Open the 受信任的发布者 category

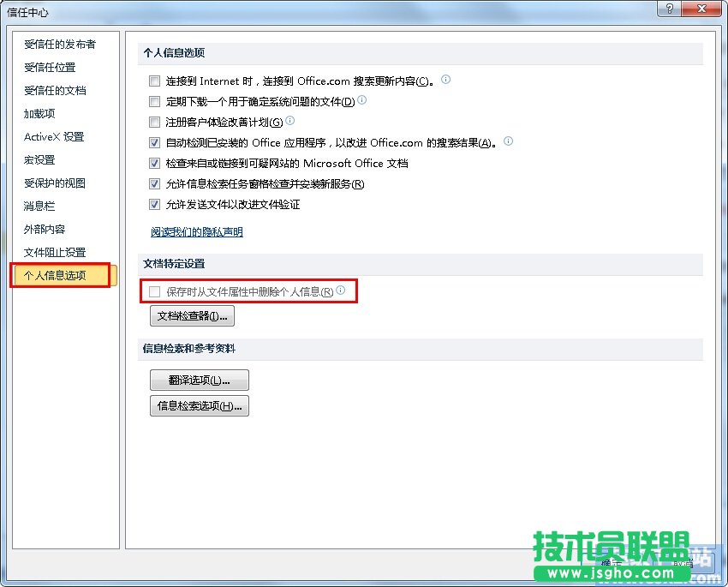(60, 44)
